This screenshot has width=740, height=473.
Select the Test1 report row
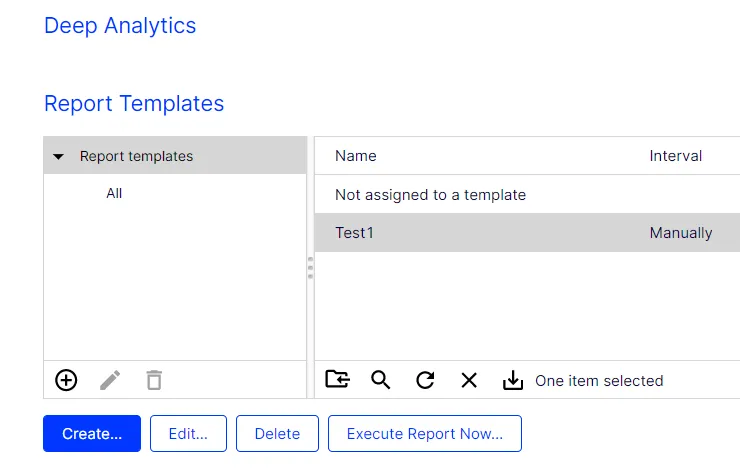[527, 232]
